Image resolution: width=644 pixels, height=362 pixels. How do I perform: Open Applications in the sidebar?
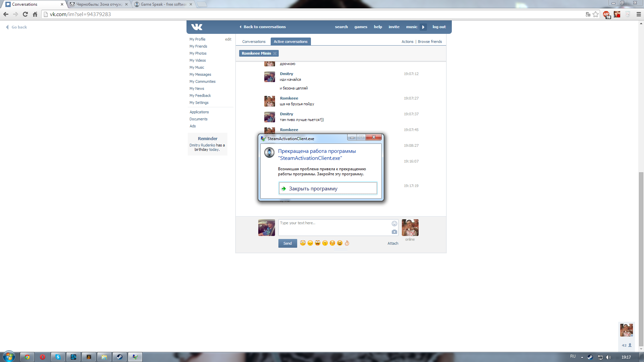click(x=199, y=112)
